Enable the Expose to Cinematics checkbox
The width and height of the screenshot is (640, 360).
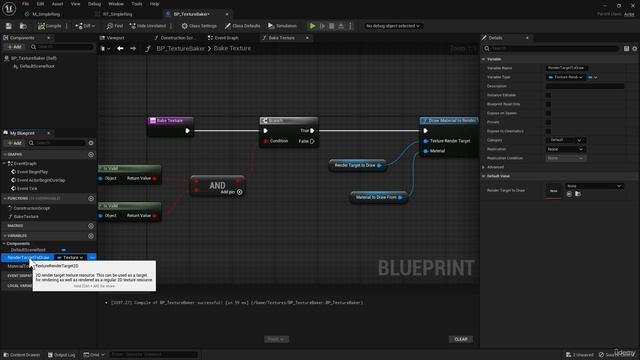548,131
